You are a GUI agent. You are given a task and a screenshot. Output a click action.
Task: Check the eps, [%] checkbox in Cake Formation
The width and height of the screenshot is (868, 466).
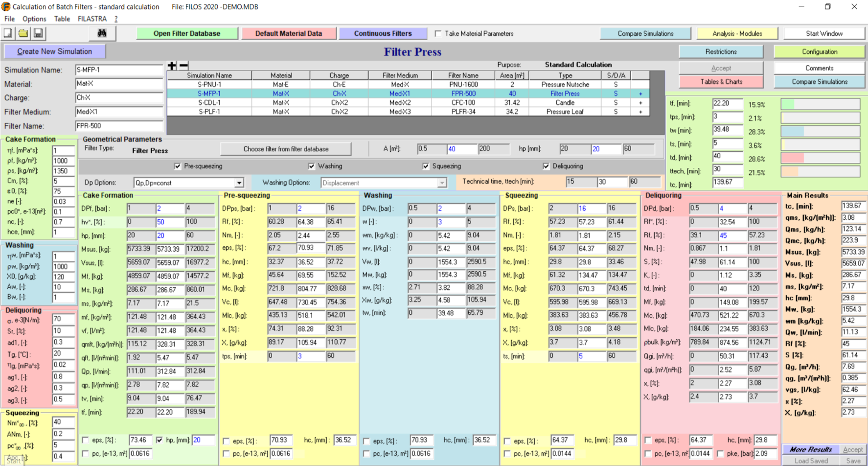(85, 440)
